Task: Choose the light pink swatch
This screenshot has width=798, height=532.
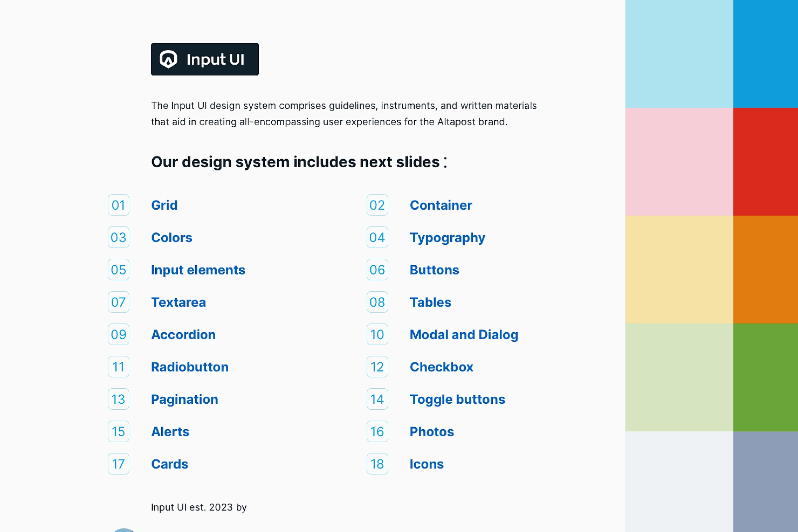Action: point(679,162)
